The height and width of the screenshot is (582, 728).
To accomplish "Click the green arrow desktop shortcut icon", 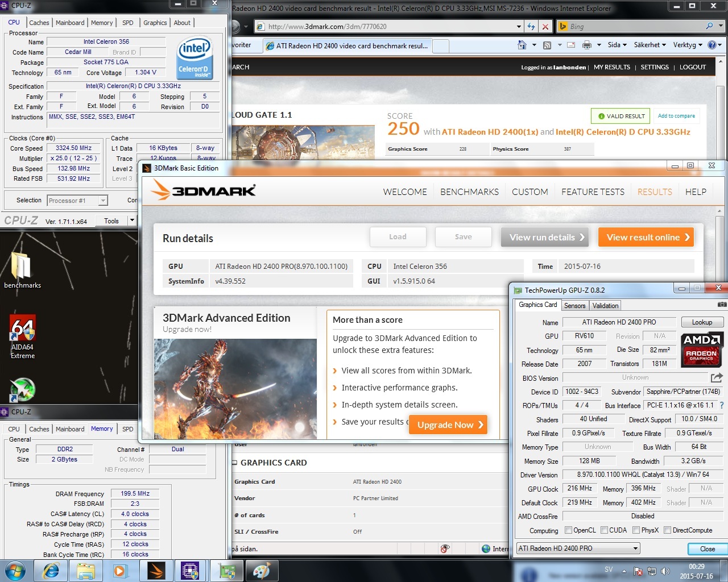I will [x=23, y=389].
